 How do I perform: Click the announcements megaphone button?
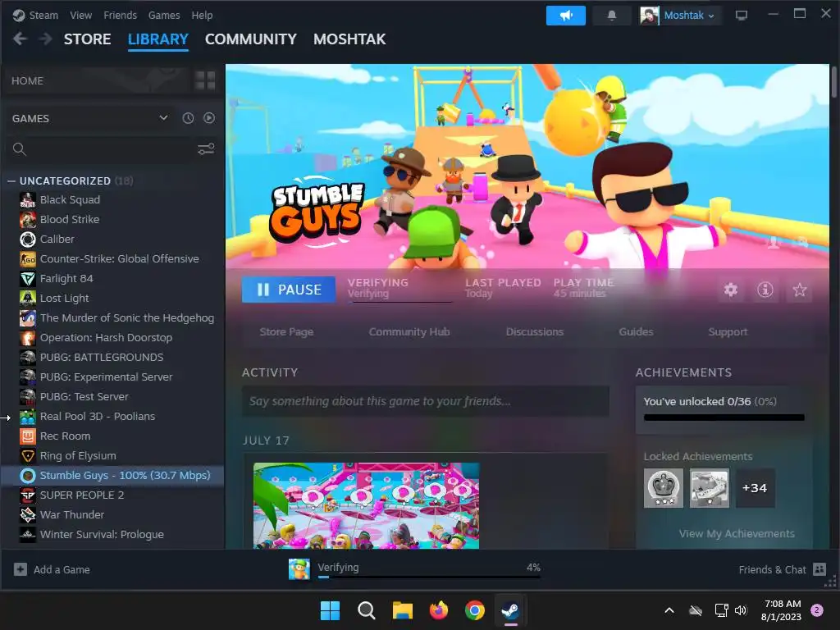click(565, 16)
